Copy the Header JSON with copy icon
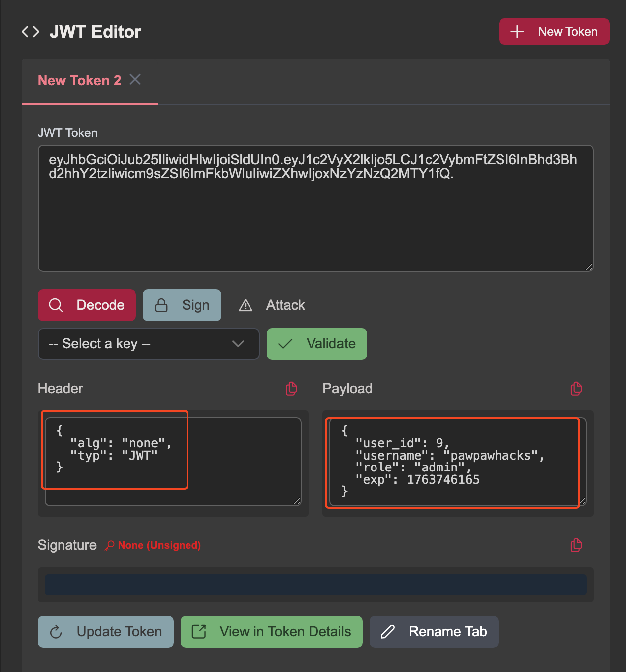Viewport: 626px width, 672px height. tap(291, 389)
